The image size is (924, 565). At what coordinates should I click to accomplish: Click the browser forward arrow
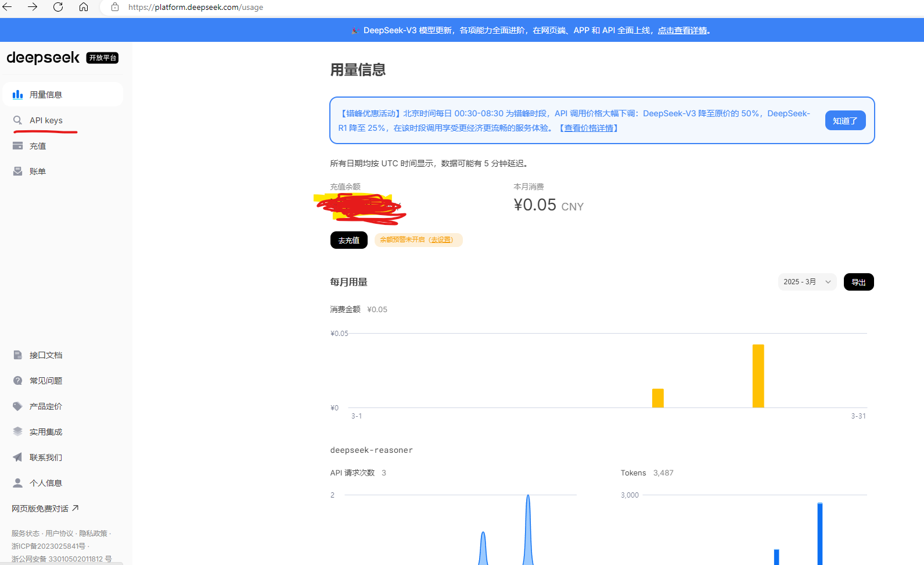click(33, 7)
